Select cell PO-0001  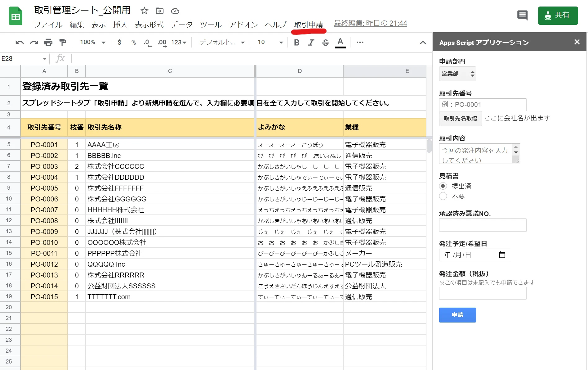point(44,145)
